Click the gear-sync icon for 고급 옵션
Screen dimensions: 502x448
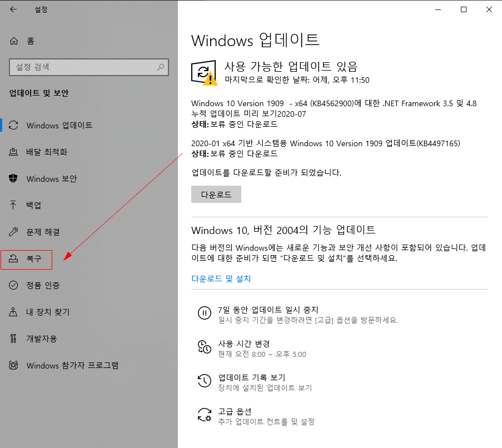pos(204,415)
